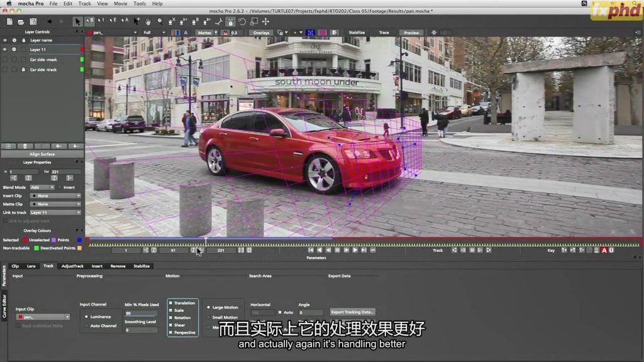Image resolution: width=644 pixels, height=362 pixels.
Task: Choose the Create X-Spline Layer tool
Action: [x=172, y=21]
